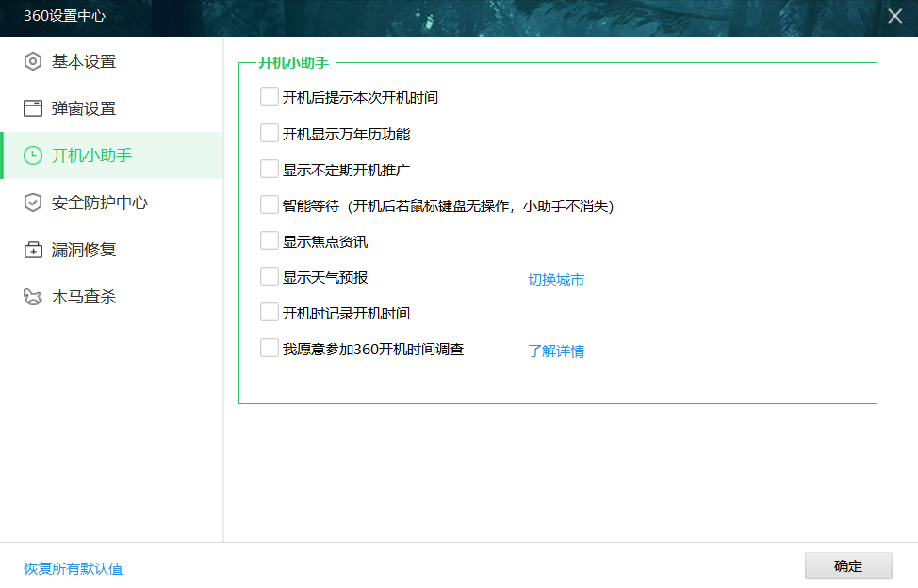Enable 开机后提示本次开机时间 checkbox

tap(270, 96)
